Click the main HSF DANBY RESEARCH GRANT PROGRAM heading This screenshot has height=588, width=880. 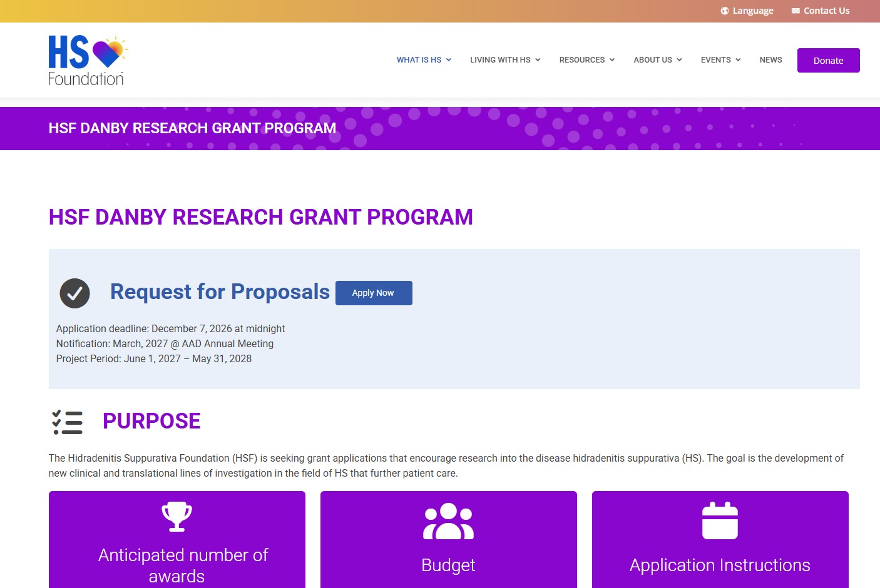(x=261, y=217)
